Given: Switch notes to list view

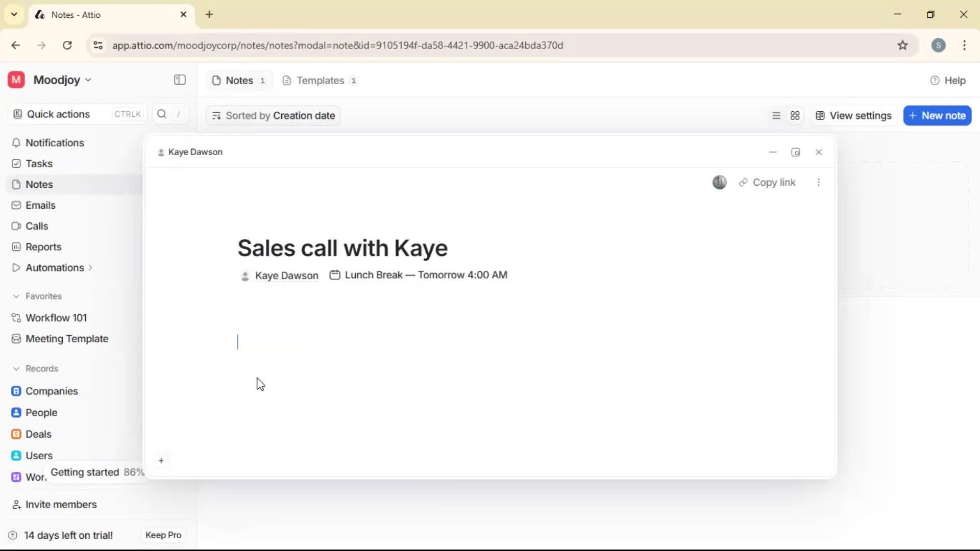Looking at the screenshot, I should pyautogui.click(x=775, y=115).
